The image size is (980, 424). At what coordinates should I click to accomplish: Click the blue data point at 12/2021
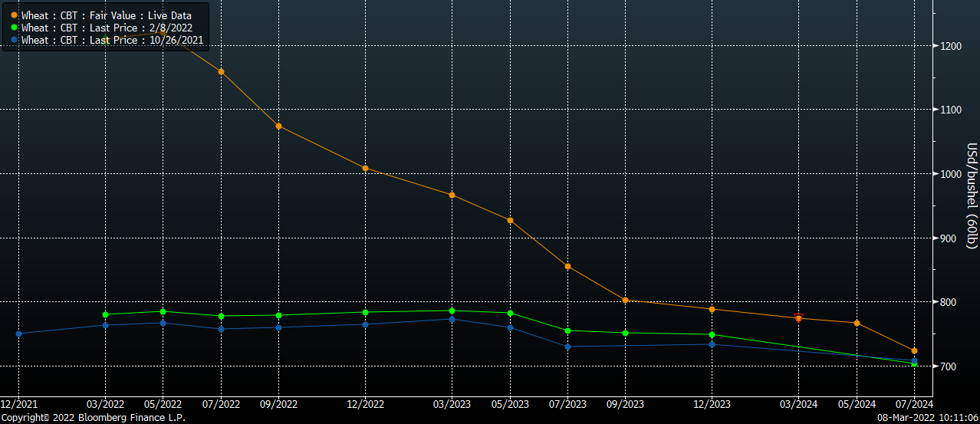18,334
